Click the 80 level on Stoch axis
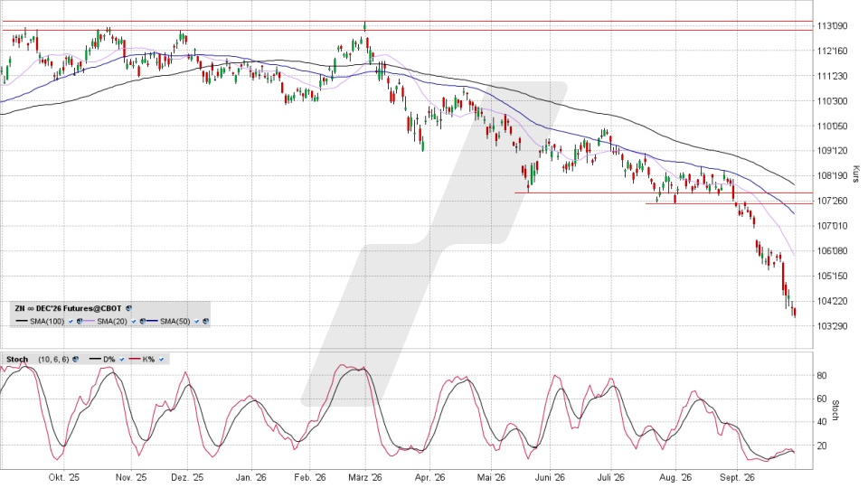 (x=822, y=376)
